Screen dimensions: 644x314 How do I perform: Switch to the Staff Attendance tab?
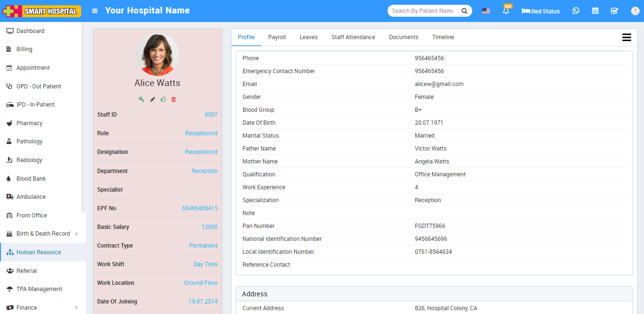353,37
